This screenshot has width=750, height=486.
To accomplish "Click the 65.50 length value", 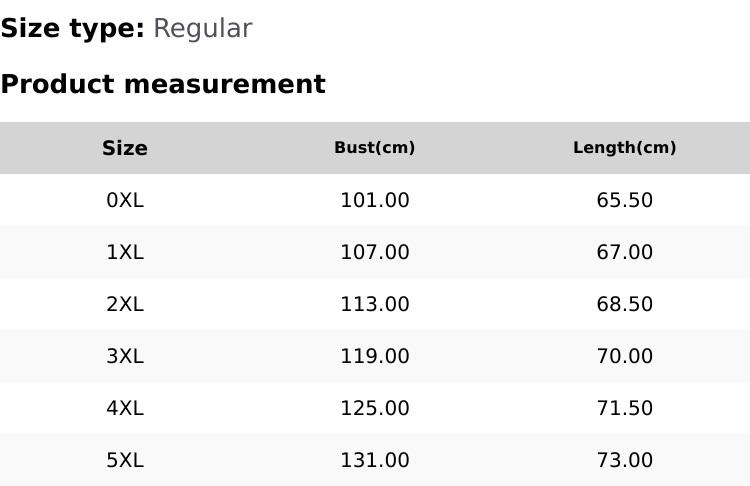I will coord(625,200).
